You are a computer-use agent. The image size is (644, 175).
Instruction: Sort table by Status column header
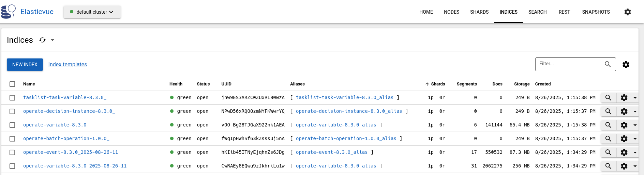(x=203, y=84)
